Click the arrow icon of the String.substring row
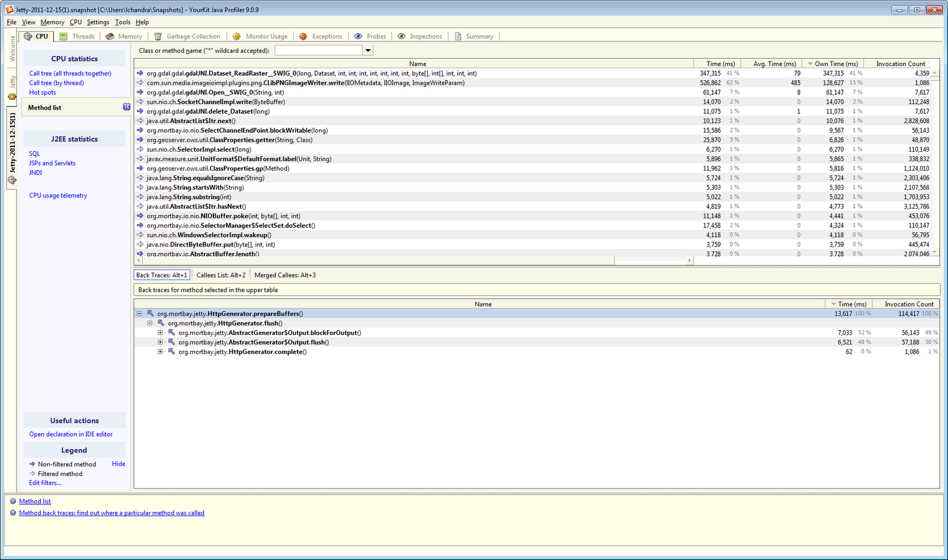The image size is (948, 560). point(140,197)
